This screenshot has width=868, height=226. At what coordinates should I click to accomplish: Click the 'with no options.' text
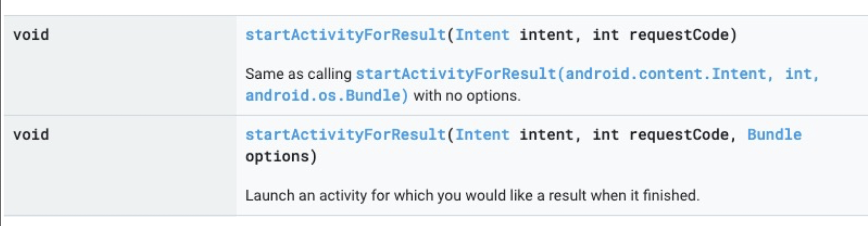pos(467,96)
